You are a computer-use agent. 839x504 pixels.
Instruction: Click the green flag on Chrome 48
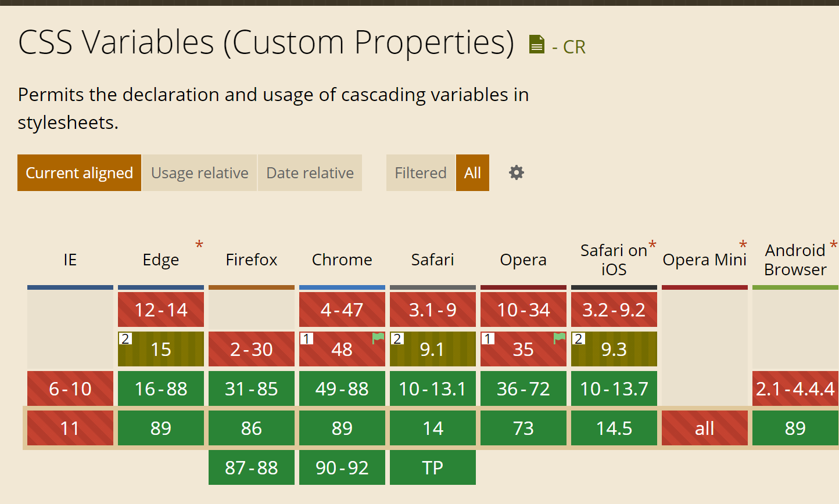pos(378,338)
